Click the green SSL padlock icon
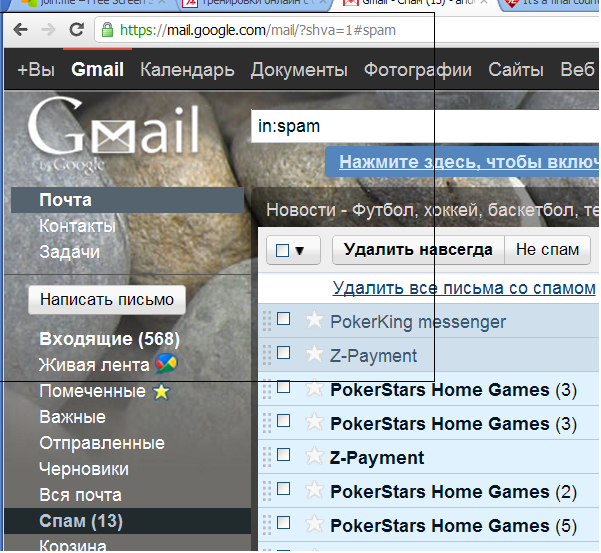The width and height of the screenshot is (601, 553). tap(107, 30)
